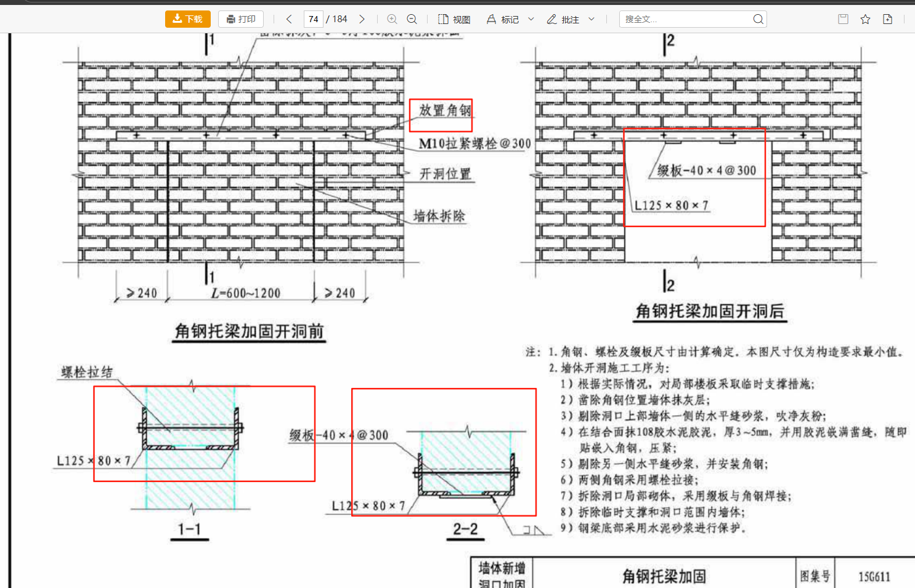This screenshot has height=588, width=915.
Task: Click the total pages text '/ 184'
Action: click(336, 19)
